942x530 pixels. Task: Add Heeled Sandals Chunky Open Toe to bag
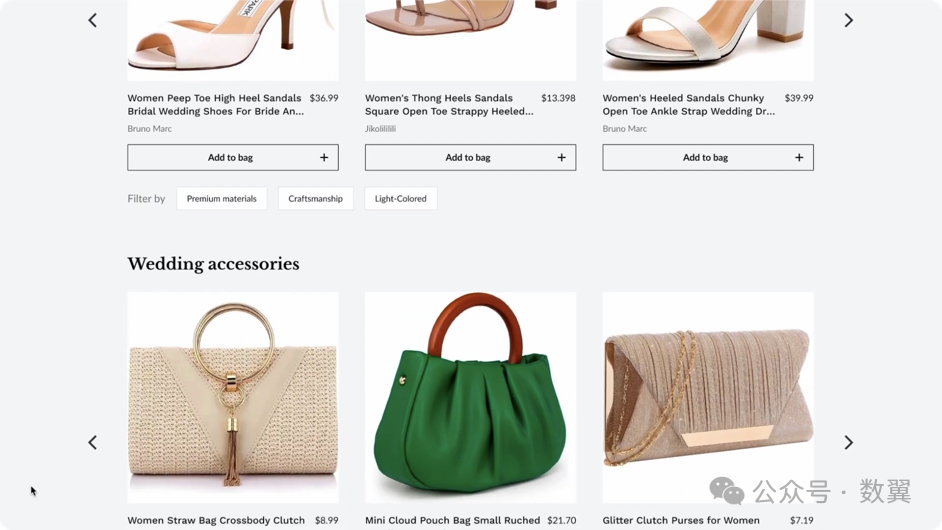pos(706,157)
